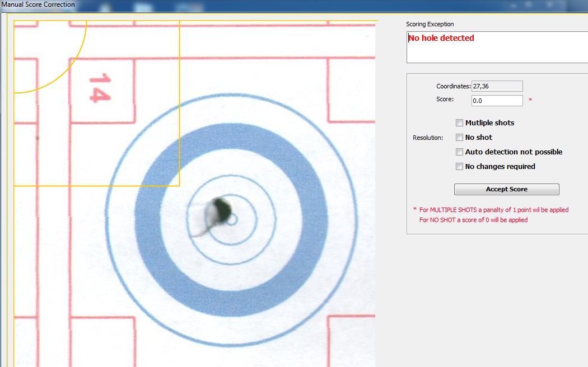Click the thin outermost blue ring
Screen dimensions: 588x367
point(231,95)
